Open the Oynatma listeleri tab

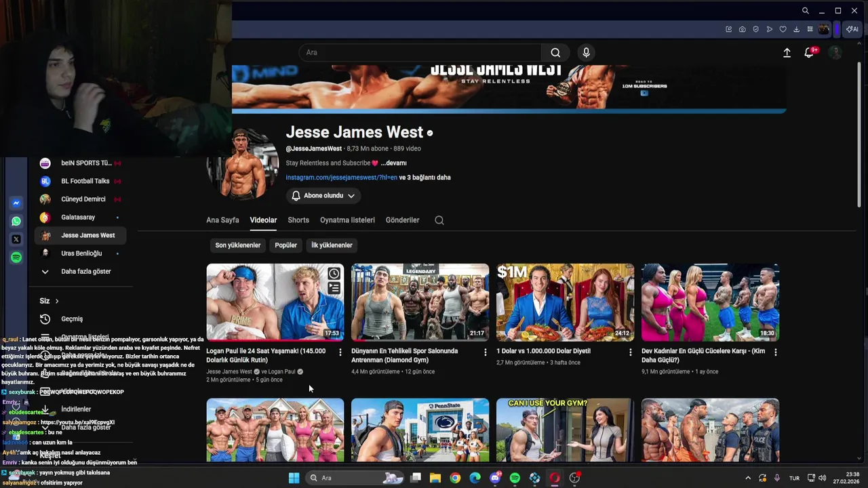pyautogui.click(x=347, y=220)
